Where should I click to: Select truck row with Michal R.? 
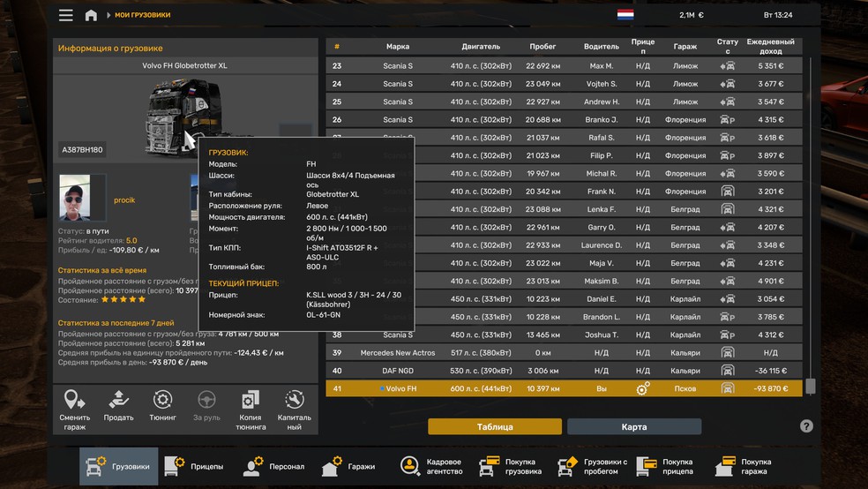click(x=564, y=173)
